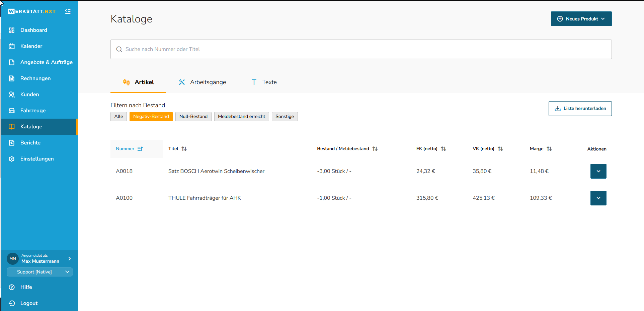Toggle the Negativ-Bestand filter
The height and width of the screenshot is (311, 644).
pyautogui.click(x=151, y=117)
